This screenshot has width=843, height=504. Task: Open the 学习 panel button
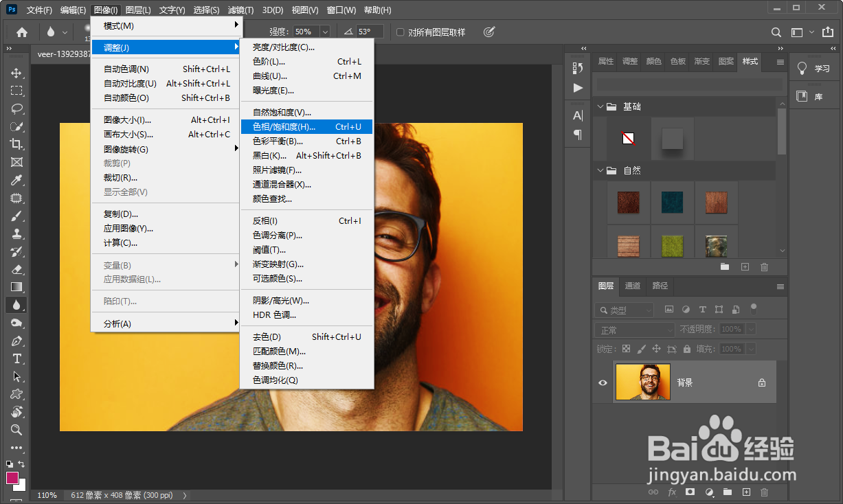click(x=813, y=69)
